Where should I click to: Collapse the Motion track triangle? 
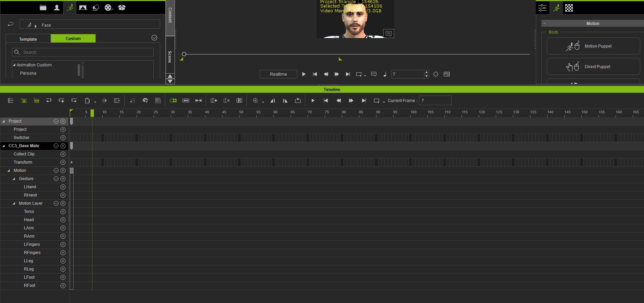point(9,171)
